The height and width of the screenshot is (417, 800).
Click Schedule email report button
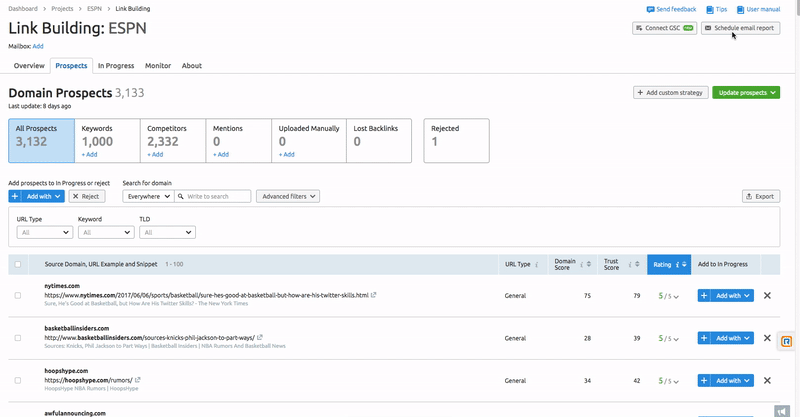point(740,28)
